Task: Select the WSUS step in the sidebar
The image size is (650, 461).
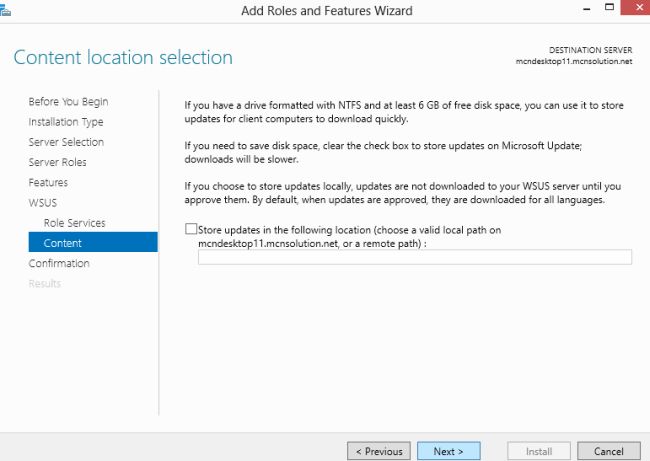Action: click(43, 203)
